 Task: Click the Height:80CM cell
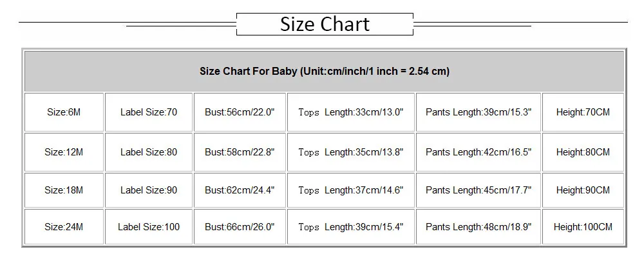click(x=583, y=152)
